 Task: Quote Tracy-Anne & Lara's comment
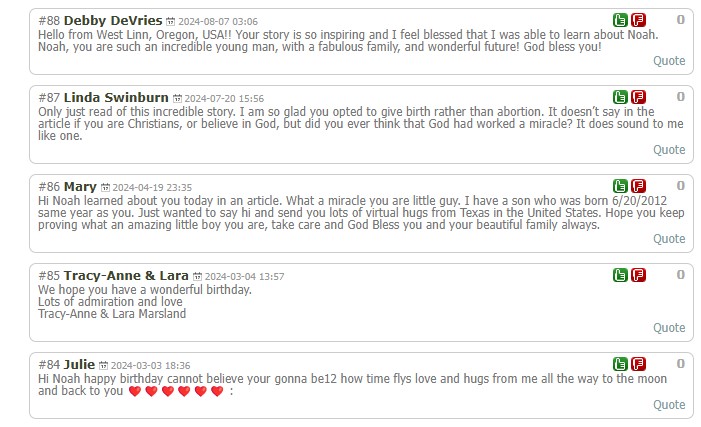click(x=669, y=328)
